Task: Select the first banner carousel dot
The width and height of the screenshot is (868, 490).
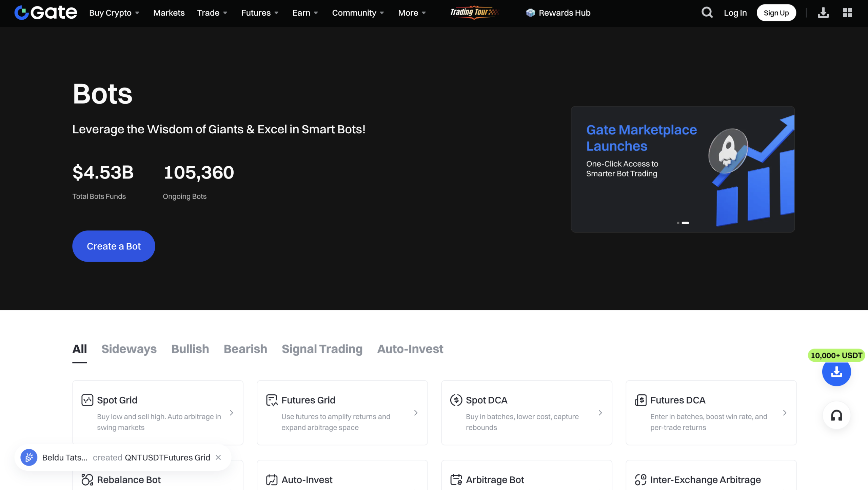Action: [x=678, y=223]
